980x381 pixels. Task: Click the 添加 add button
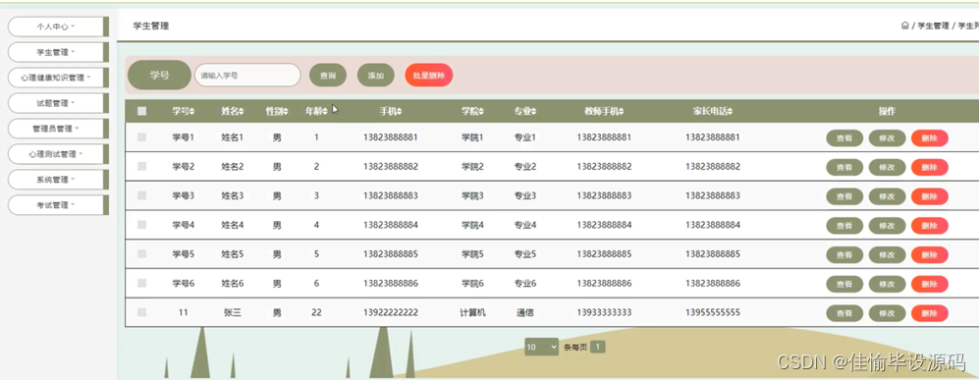(x=376, y=75)
